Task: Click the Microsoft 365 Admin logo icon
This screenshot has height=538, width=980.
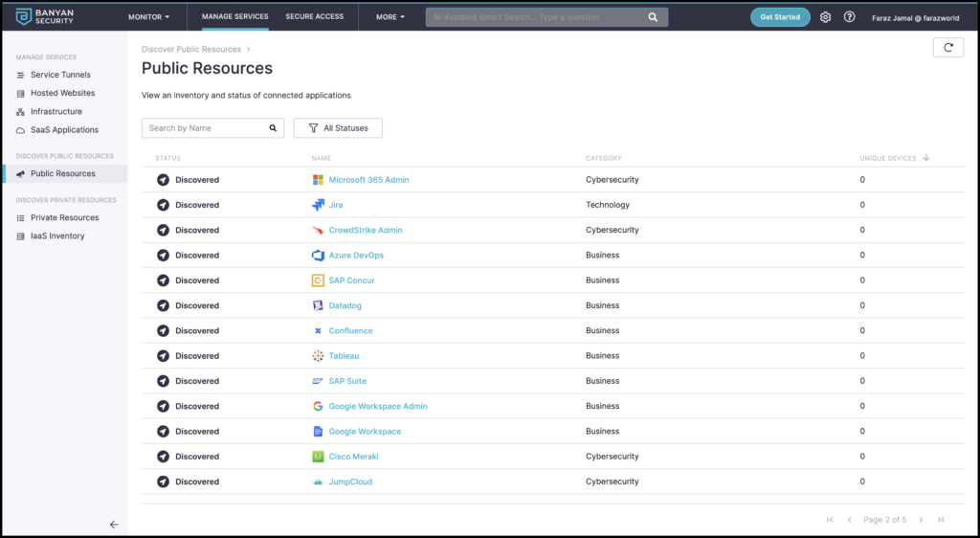Action: coord(318,180)
